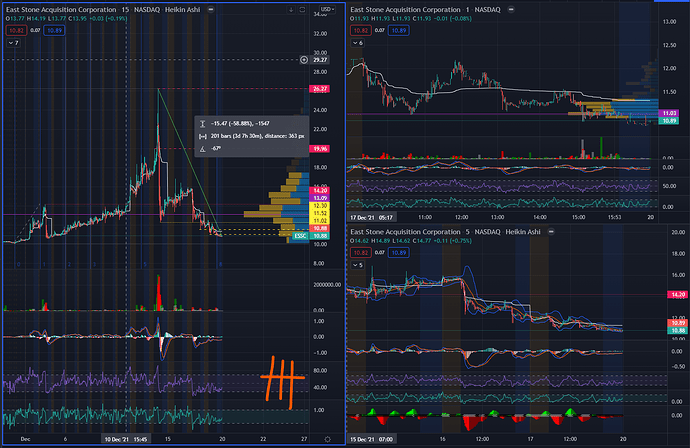Screen dimensions: 690x448
Task: Click the pink 14.20 label on the 5-minute price scale
Action: click(x=678, y=294)
